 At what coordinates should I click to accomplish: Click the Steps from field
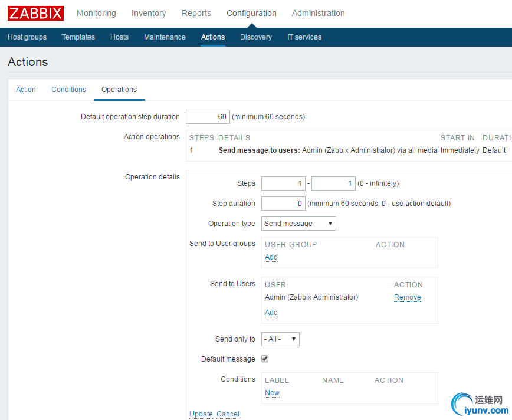tap(283, 183)
